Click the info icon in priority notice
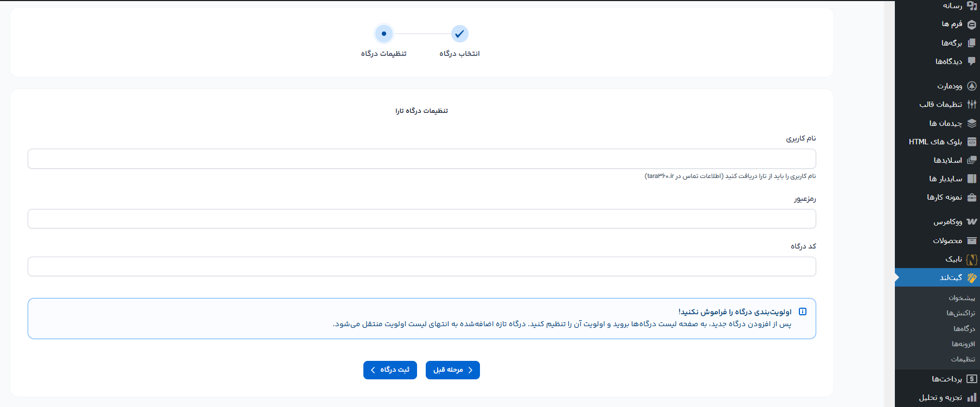This screenshot has width=980, height=407. 803,311
